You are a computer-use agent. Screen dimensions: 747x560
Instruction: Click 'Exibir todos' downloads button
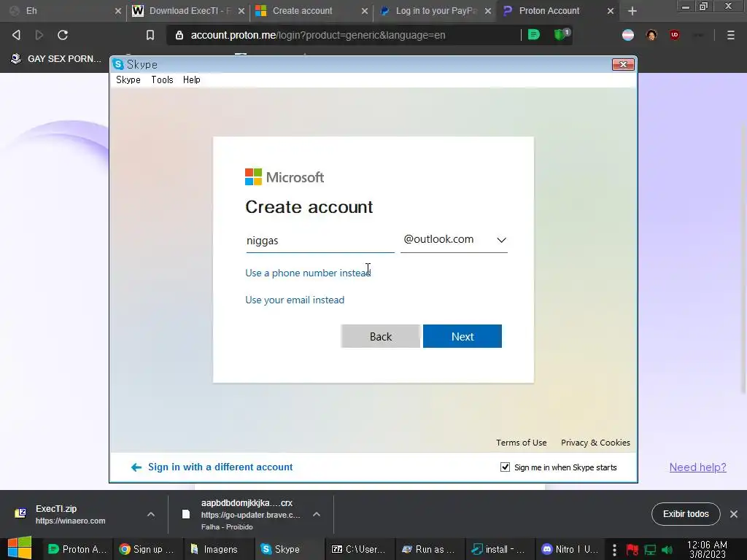coord(686,514)
